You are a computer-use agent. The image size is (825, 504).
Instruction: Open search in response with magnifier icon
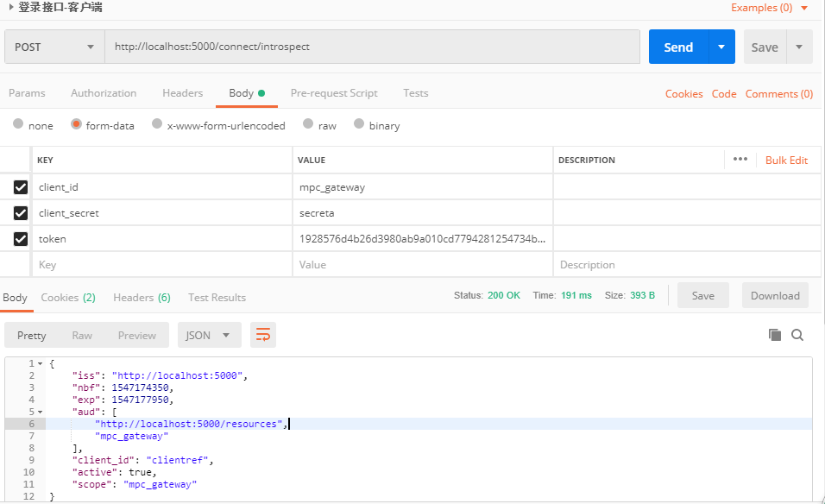coord(797,335)
